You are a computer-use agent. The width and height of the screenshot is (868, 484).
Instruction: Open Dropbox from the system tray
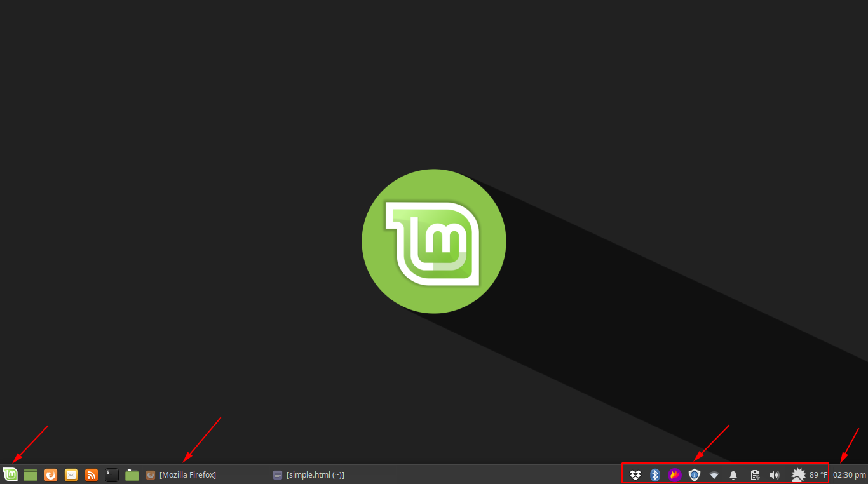tap(635, 474)
